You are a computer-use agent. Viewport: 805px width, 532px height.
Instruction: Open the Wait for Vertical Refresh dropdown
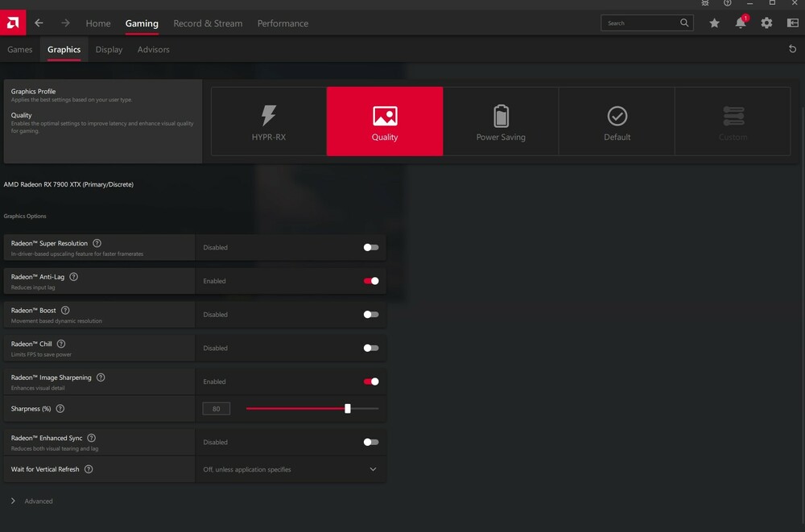373,468
